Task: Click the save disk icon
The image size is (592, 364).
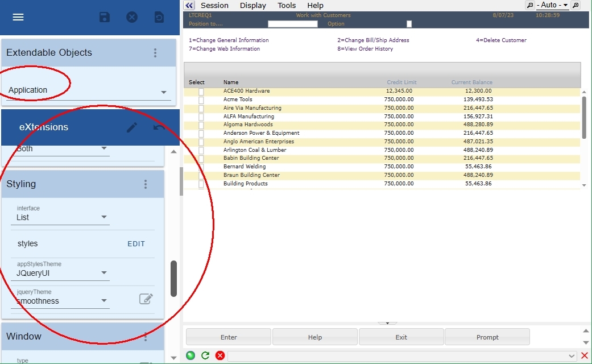Action: pyautogui.click(x=105, y=17)
